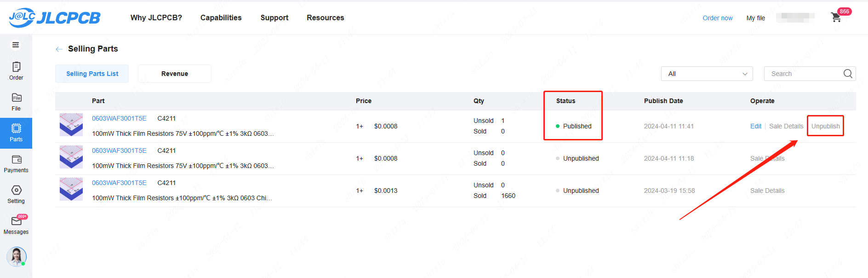The image size is (868, 278).
Task: Collapse the sidebar hamburger menu
Action: click(x=16, y=45)
